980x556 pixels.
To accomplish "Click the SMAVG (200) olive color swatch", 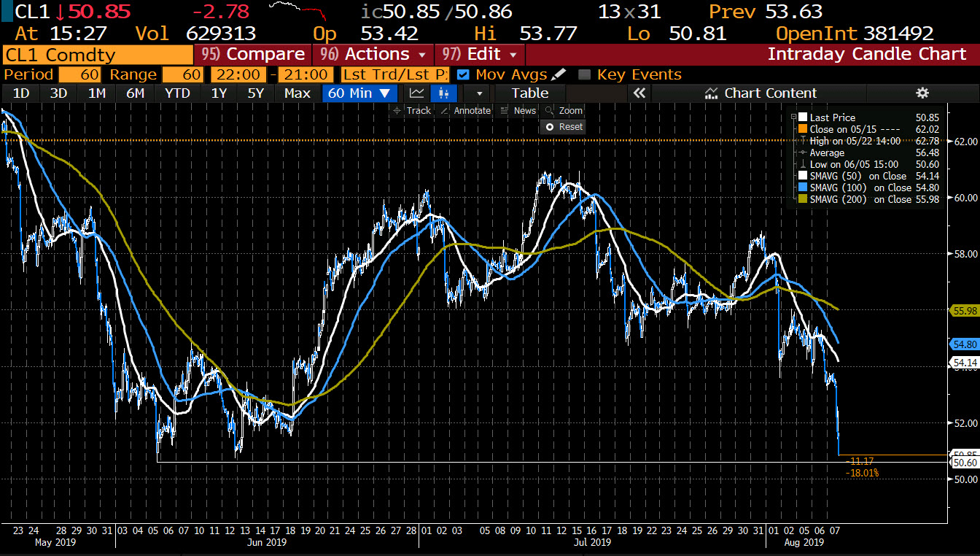I will click(x=803, y=199).
